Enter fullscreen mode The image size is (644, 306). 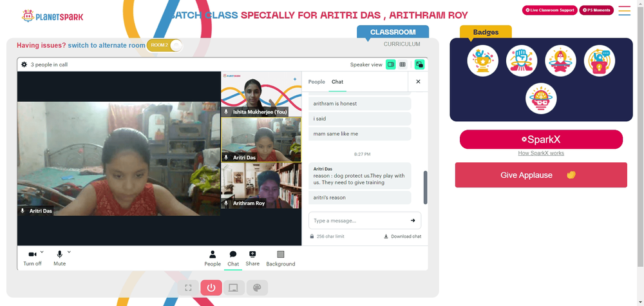(188, 287)
